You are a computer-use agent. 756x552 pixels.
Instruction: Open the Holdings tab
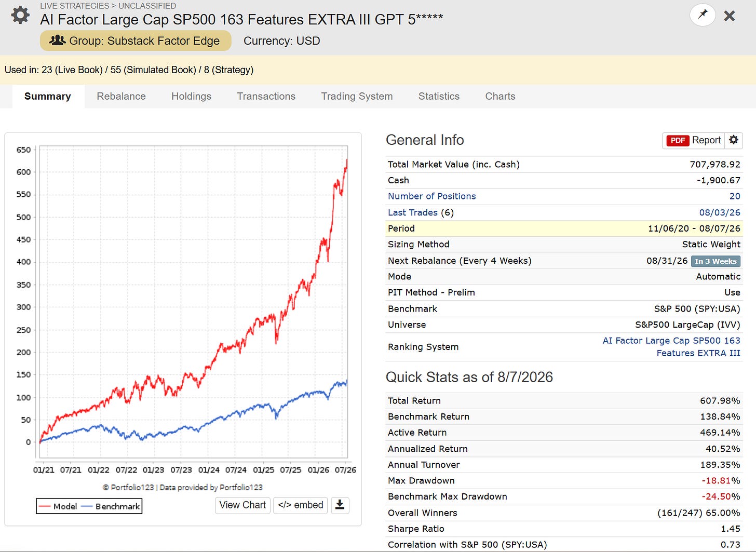click(191, 96)
